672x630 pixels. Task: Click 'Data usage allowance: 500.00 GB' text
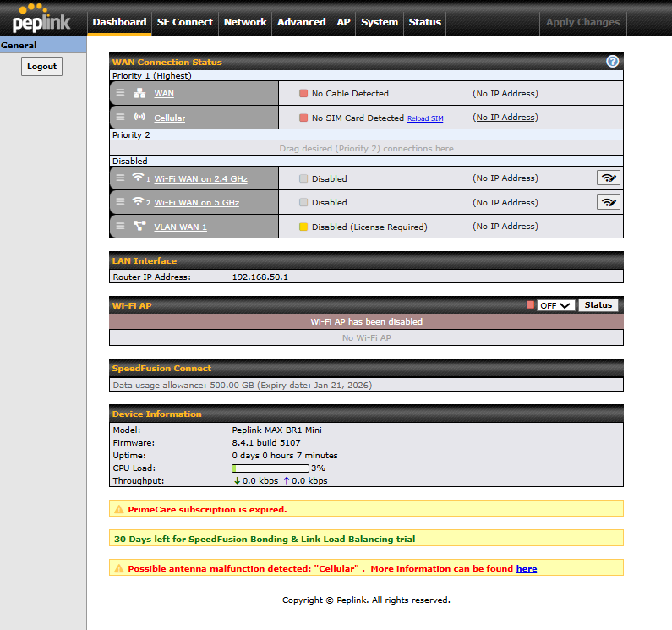tap(183, 385)
